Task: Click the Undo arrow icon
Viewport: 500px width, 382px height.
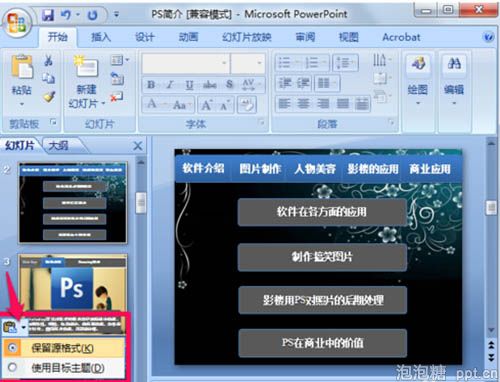Action: tap(66, 15)
